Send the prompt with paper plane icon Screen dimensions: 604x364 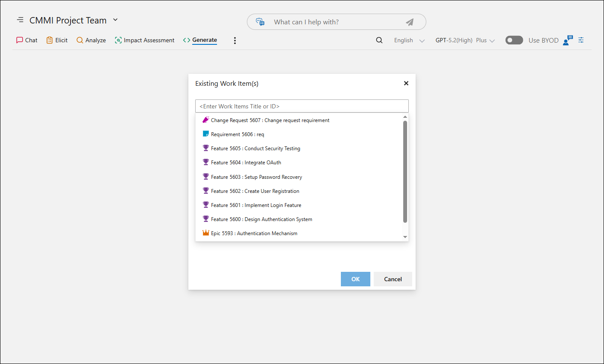tap(410, 22)
